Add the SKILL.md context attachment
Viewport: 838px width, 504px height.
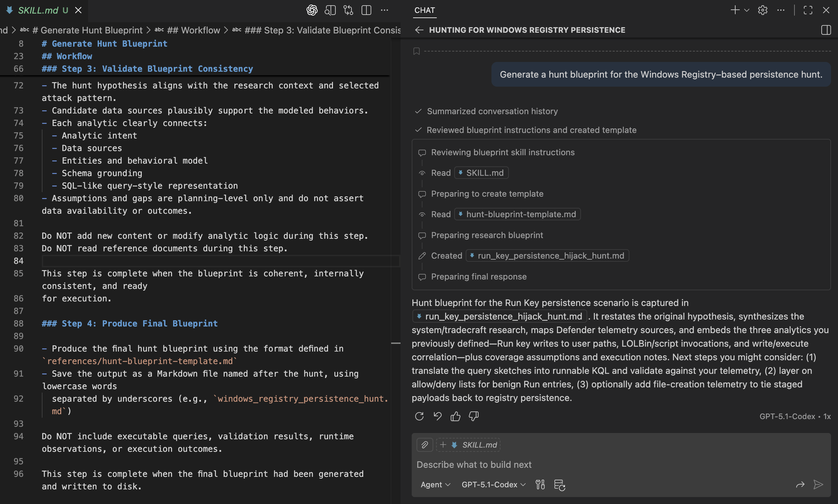pos(468,445)
